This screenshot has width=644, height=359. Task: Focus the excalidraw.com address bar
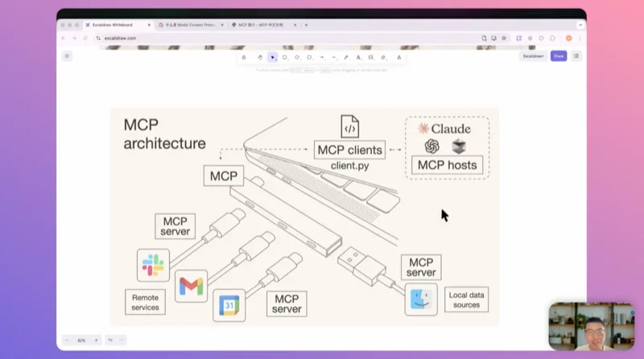[287, 38]
